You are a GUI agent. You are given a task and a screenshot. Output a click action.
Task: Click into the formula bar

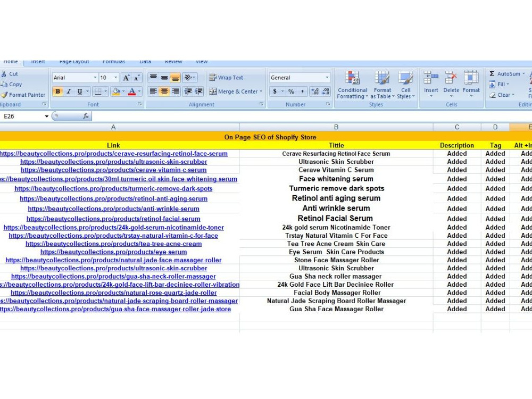click(311, 117)
